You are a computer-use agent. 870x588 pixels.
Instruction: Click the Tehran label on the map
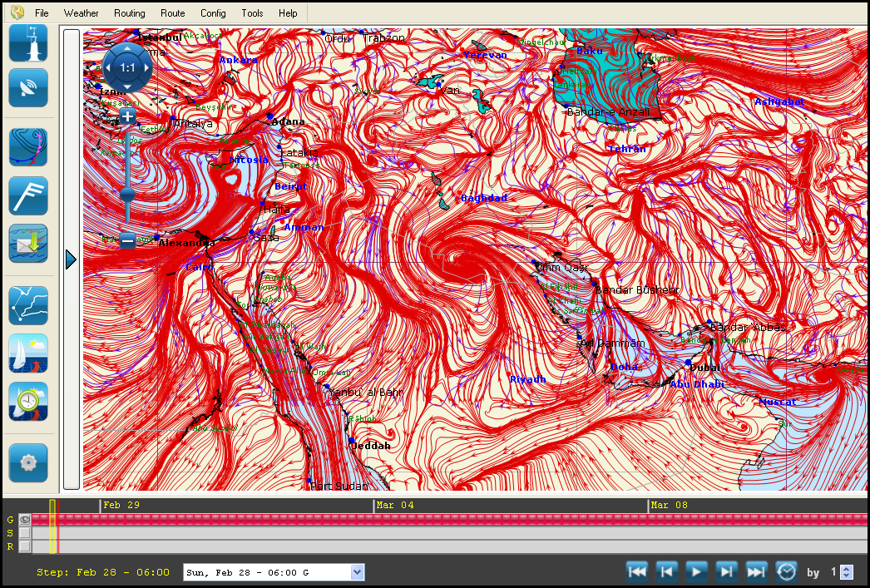click(627, 149)
